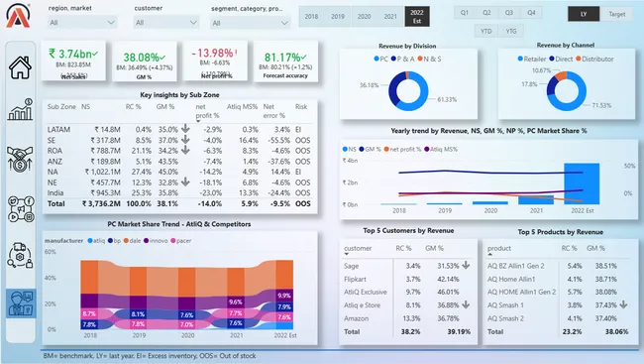The width and height of the screenshot is (644, 364).
Task: Click the down arrow beside AQ Smash 1 GM %
Action: pyautogui.click(x=623, y=304)
